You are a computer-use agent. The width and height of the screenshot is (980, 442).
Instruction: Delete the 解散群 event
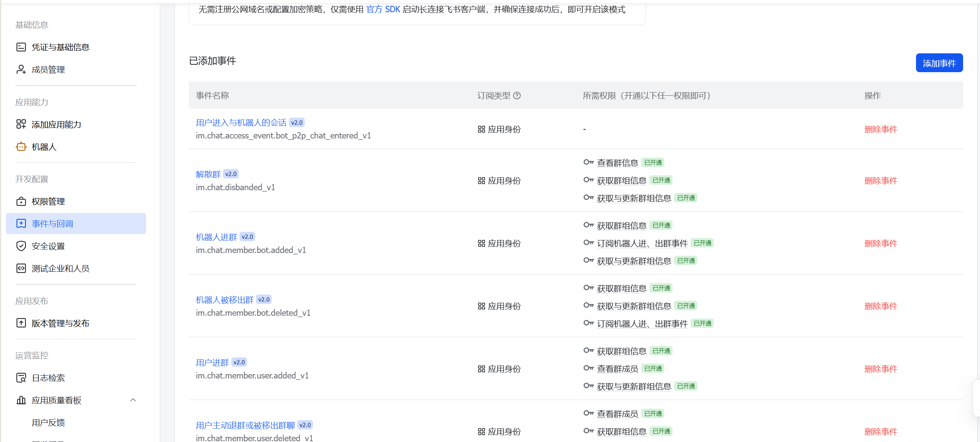coord(881,180)
